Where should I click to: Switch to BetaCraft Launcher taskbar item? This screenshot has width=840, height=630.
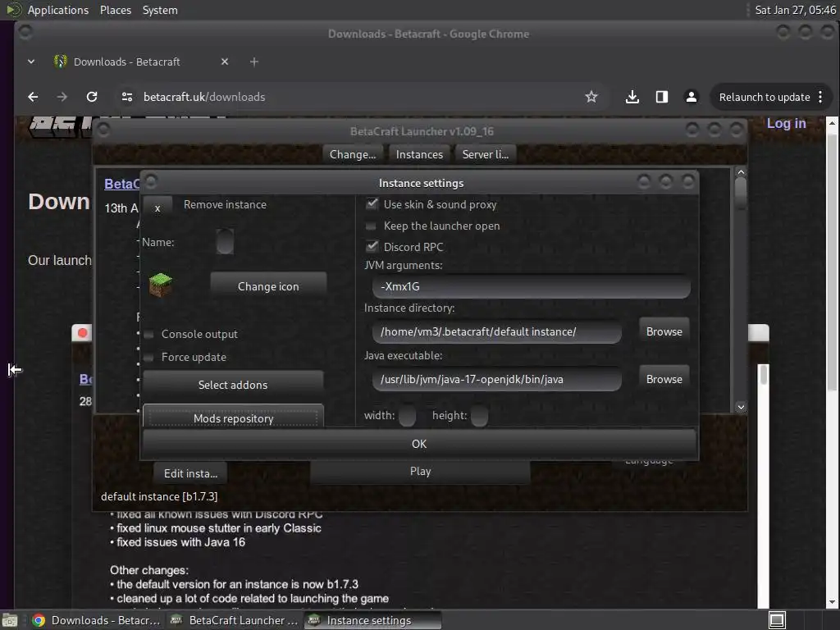click(234, 620)
